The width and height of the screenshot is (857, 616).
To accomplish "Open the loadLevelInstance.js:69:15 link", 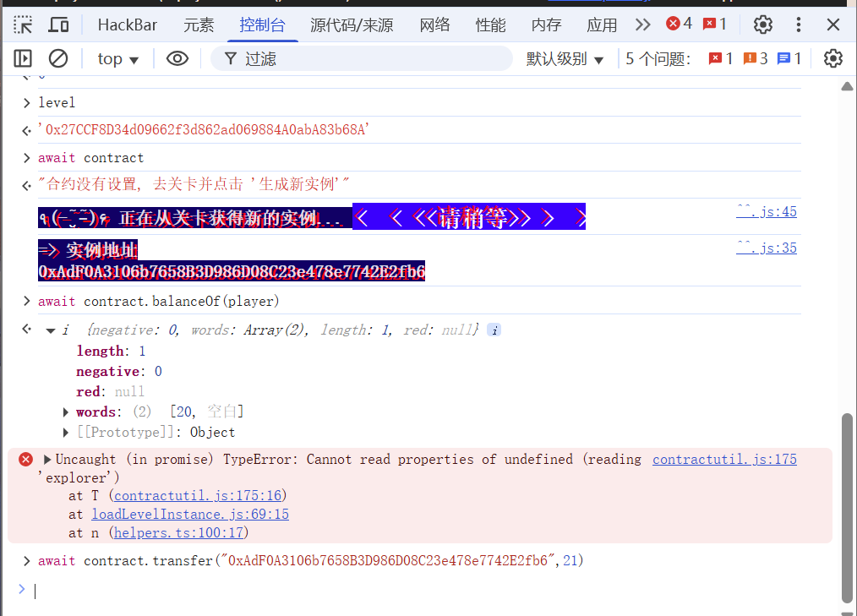I will 201,514.
